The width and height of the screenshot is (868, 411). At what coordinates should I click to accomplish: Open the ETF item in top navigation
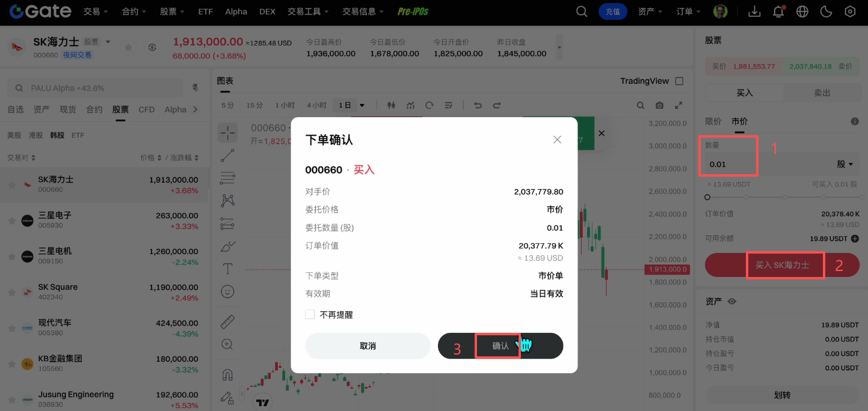pyautogui.click(x=205, y=11)
